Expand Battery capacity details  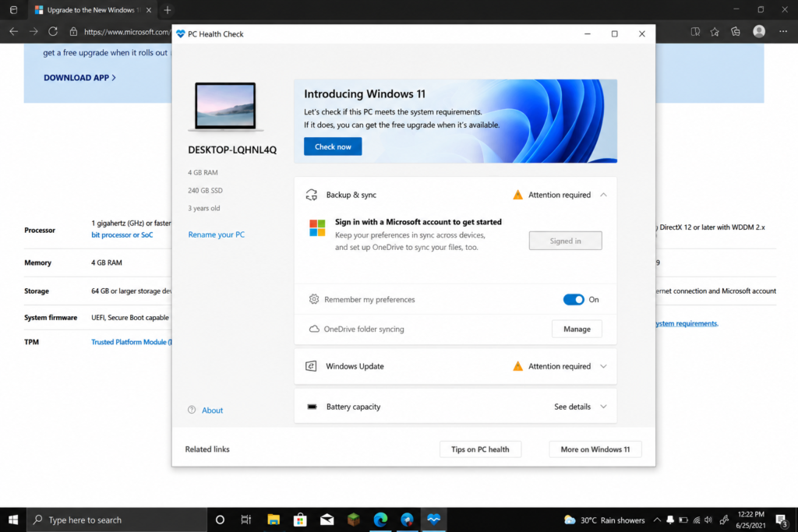click(603, 407)
